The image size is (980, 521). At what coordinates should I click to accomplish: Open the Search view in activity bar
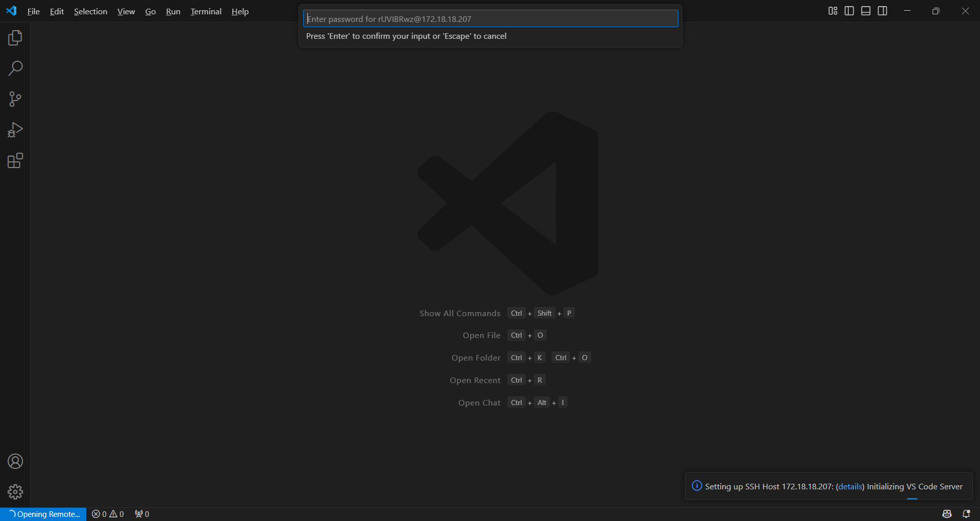pos(15,68)
